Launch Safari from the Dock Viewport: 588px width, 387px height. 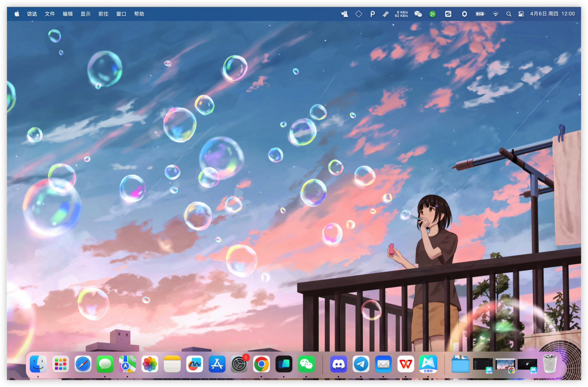(83, 364)
